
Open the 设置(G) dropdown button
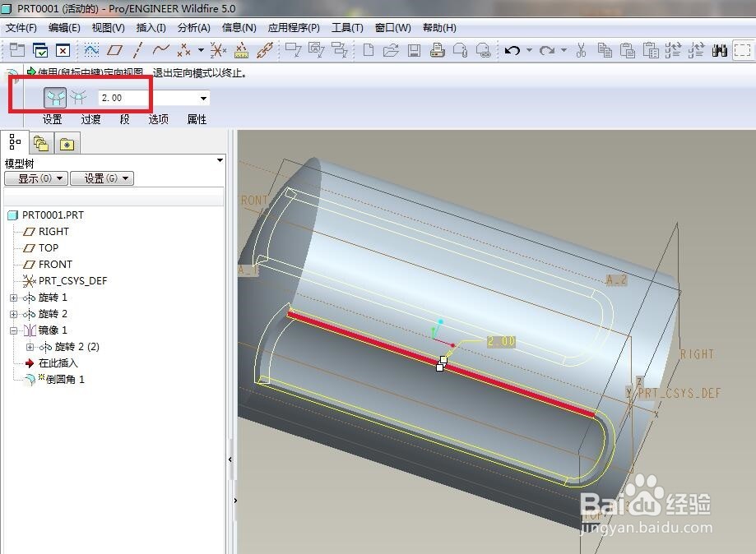102,178
